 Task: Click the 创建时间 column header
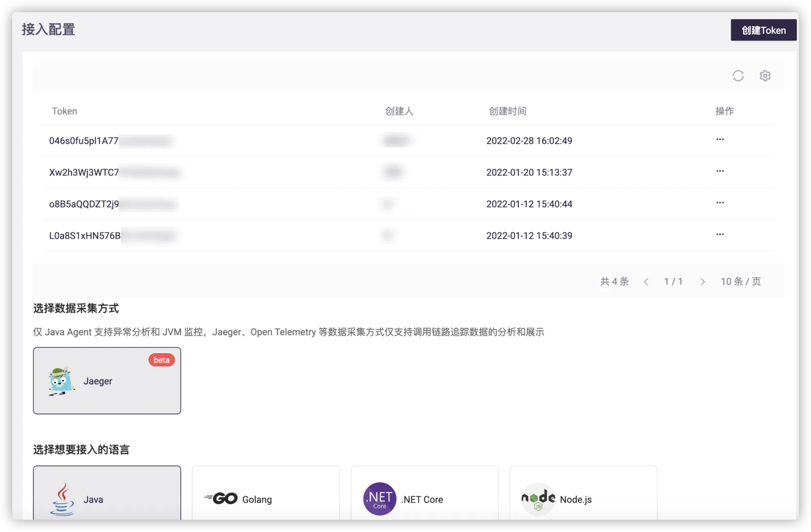(507, 111)
